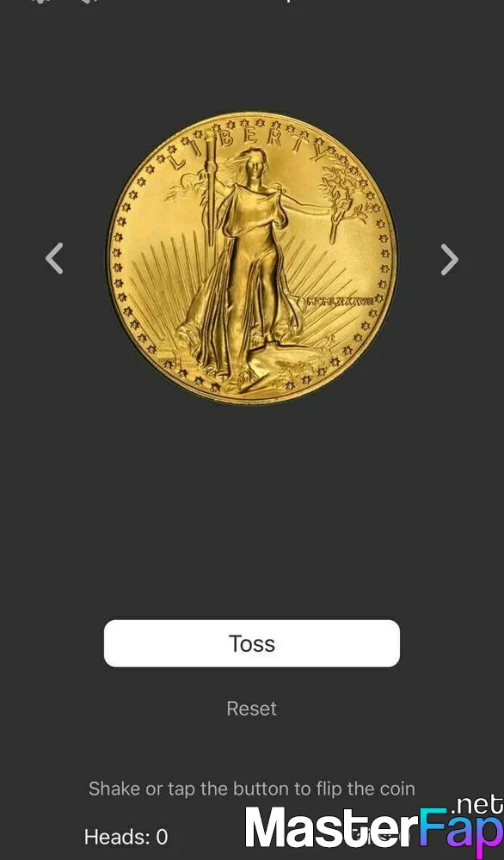Screen dimensions: 504x860
Task: Tap the Roman numeral date on coin
Action: coord(340,300)
